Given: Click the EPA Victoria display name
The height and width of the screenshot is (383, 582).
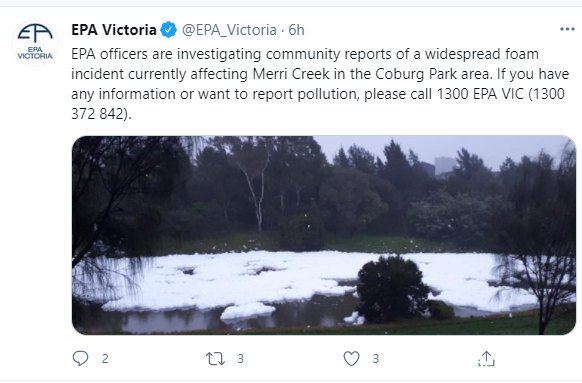Looking at the screenshot, I should [x=114, y=30].
